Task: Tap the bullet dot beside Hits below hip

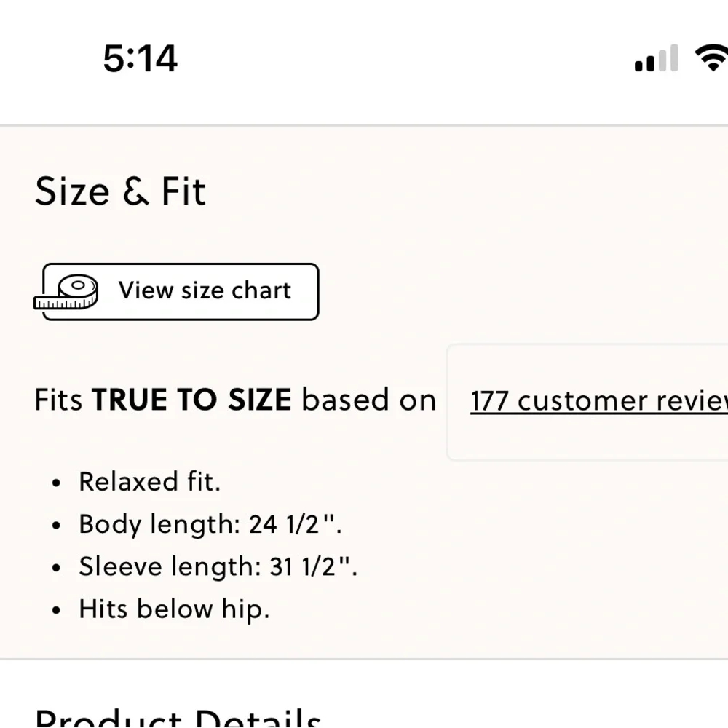Action: coord(56,611)
